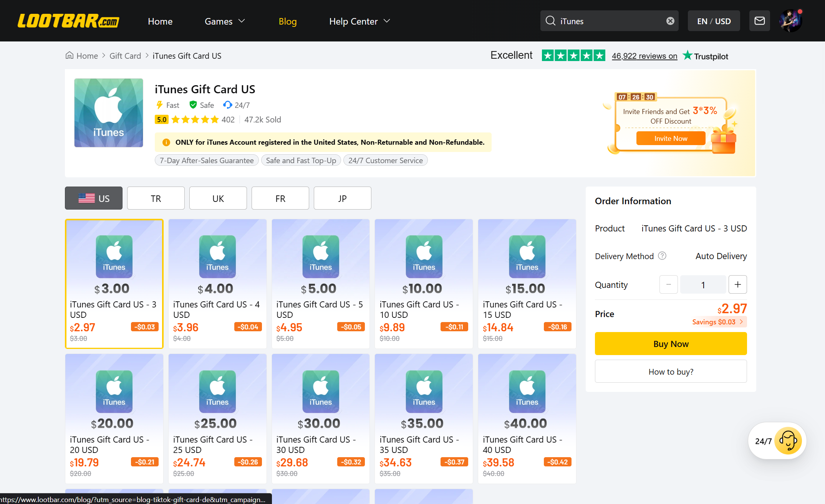Select the JP region tab
Image resolution: width=825 pixels, height=504 pixels.
click(x=343, y=198)
